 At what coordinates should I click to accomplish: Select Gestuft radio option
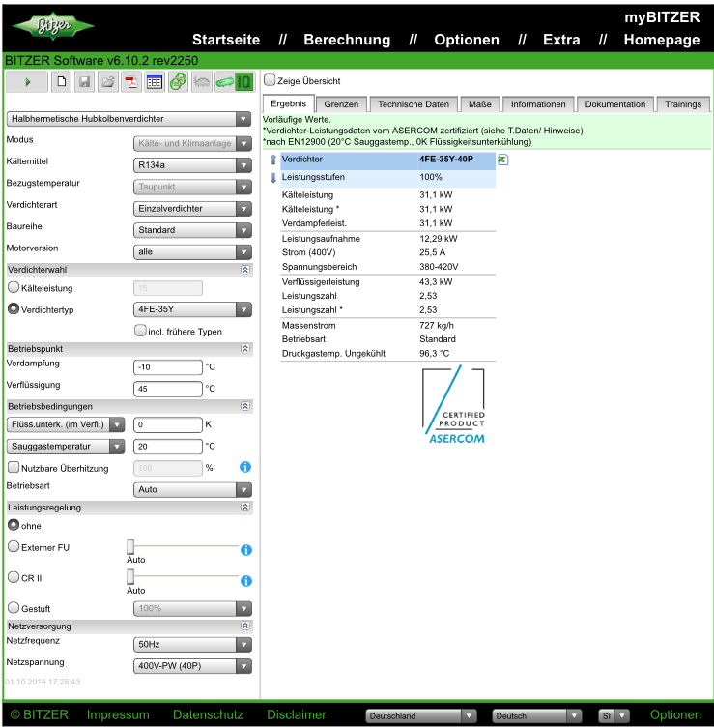click(14, 608)
